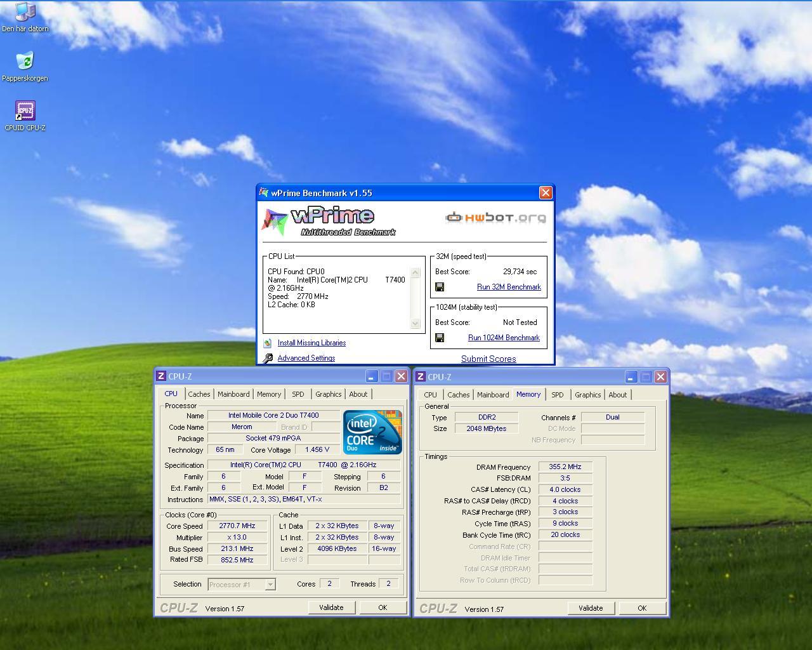This screenshot has height=650, width=812.
Task: Click the floppy save icon for 1024M score
Action: tap(440, 338)
